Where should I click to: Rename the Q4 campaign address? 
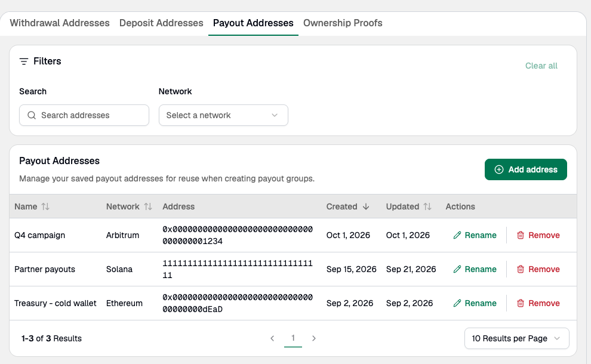point(475,235)
